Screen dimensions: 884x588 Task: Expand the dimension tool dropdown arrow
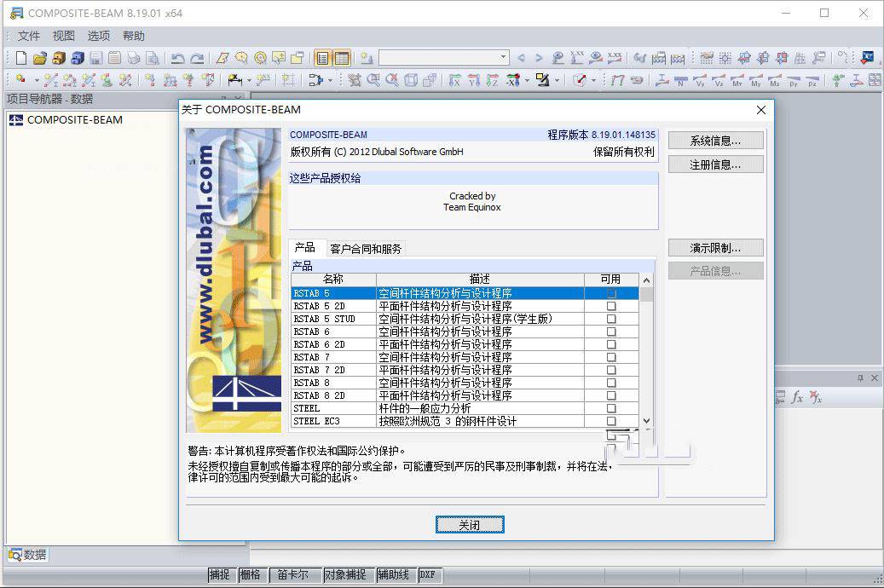click(250, 80)
